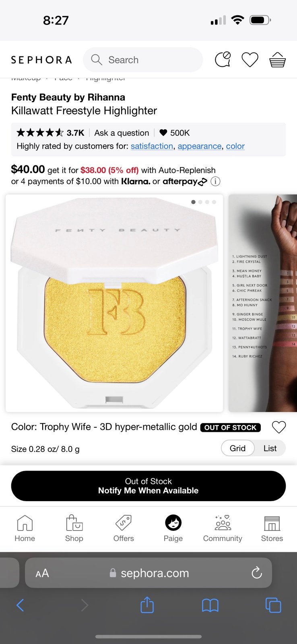View the shade swatch arm image
Viewport: 297px width, 644px height.
coord(263,303)
